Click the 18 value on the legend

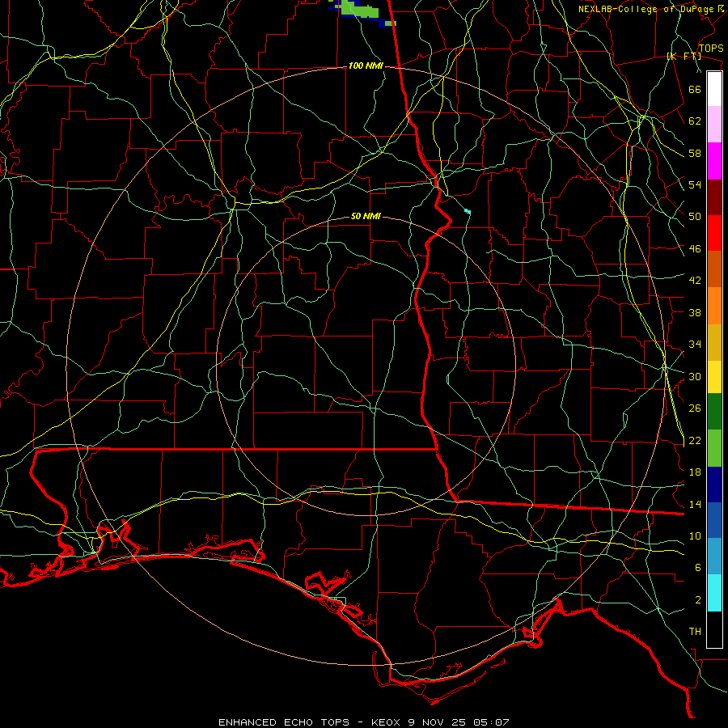pyautogui.click(x=695, y=472)
